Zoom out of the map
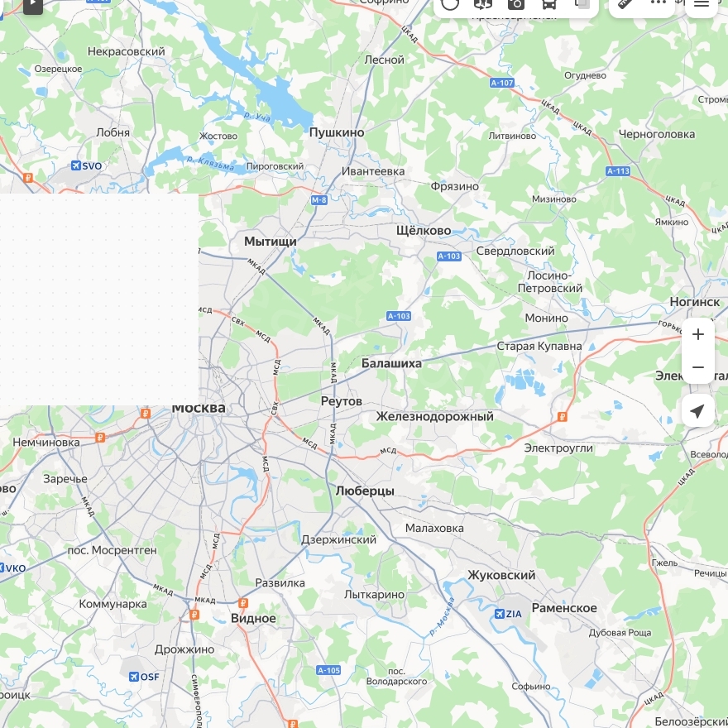 point(698,367)
